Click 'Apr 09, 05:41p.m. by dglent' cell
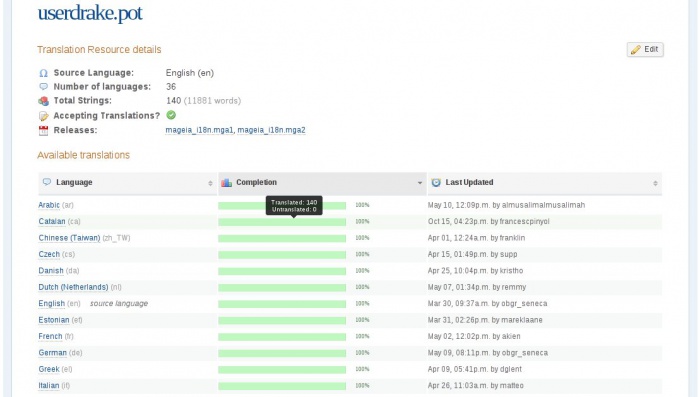This screenshot has height=397, width=700. [x=475, y=369]
